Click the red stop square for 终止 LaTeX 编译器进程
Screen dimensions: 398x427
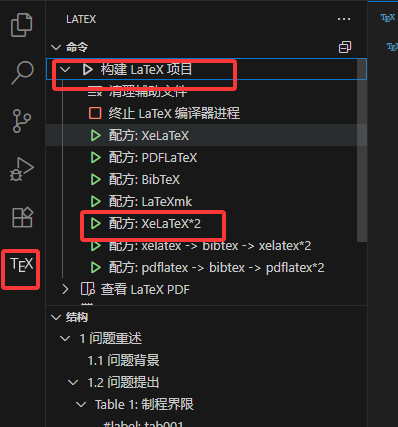click(95, 113)
